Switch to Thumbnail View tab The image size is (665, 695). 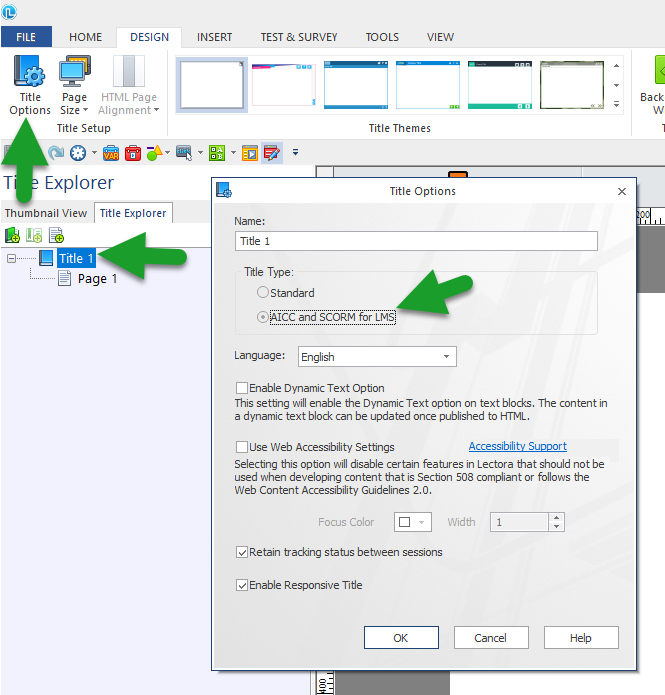click(x=46, y=213)
